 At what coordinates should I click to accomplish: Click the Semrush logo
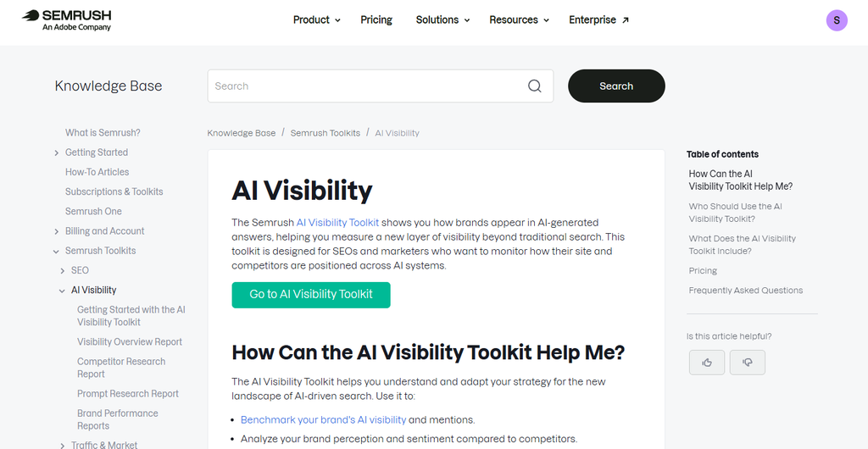pos(66,19)
